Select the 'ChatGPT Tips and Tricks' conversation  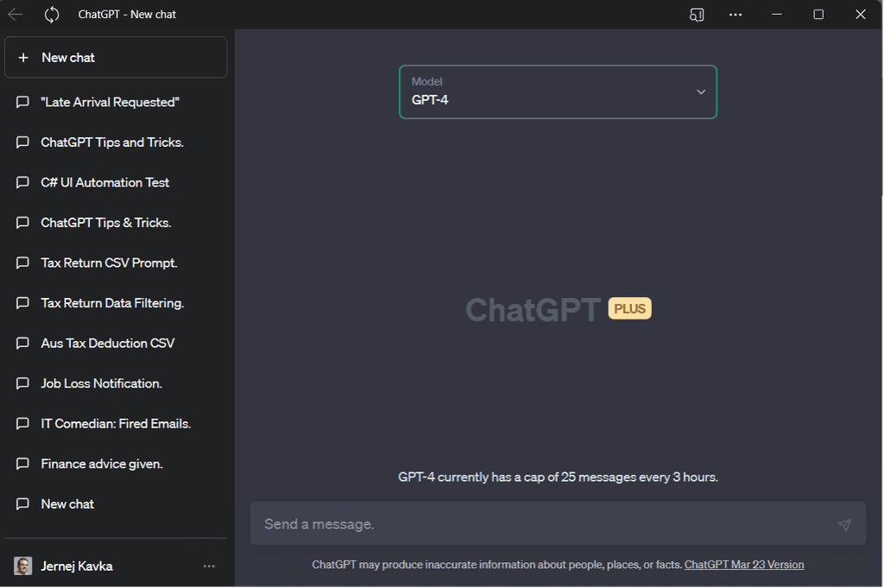coord(112,142)
